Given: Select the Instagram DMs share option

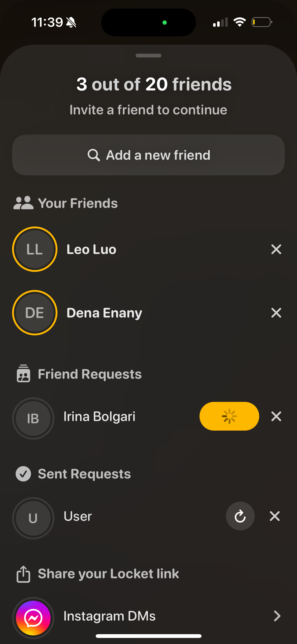Looking at the screenshot, I should (x=110, y=616).
